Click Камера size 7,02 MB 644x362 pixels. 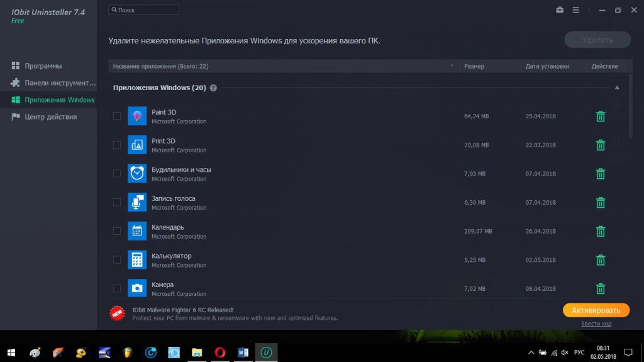(475, 289)
